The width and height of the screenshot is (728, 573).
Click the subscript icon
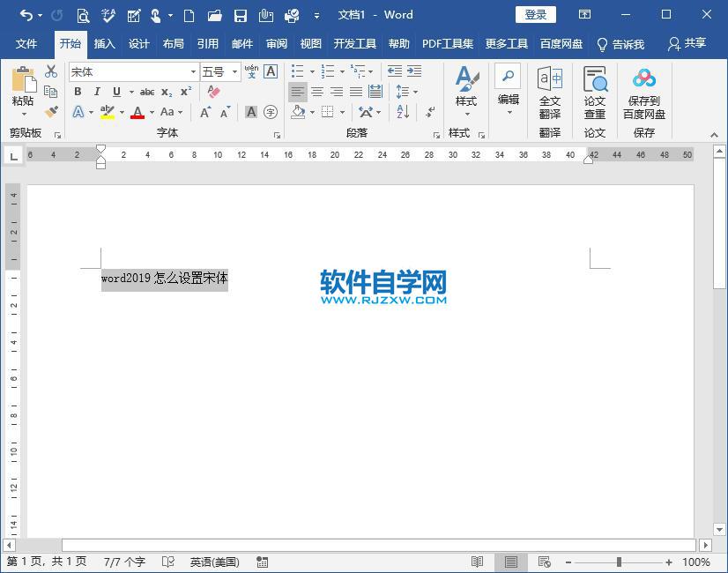(x=167, y=92)
